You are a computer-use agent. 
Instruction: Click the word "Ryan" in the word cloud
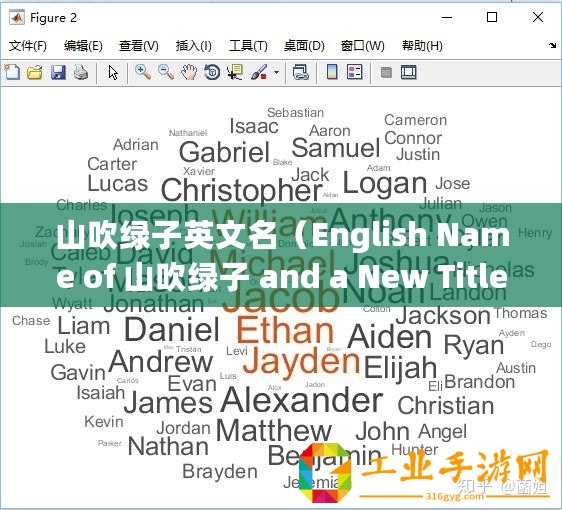pos(474,345)
